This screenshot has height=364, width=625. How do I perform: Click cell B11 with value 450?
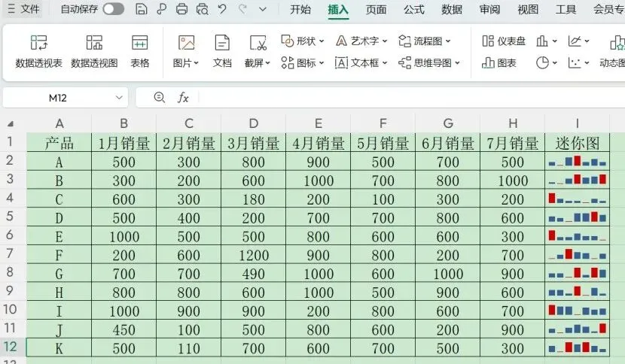123,329
